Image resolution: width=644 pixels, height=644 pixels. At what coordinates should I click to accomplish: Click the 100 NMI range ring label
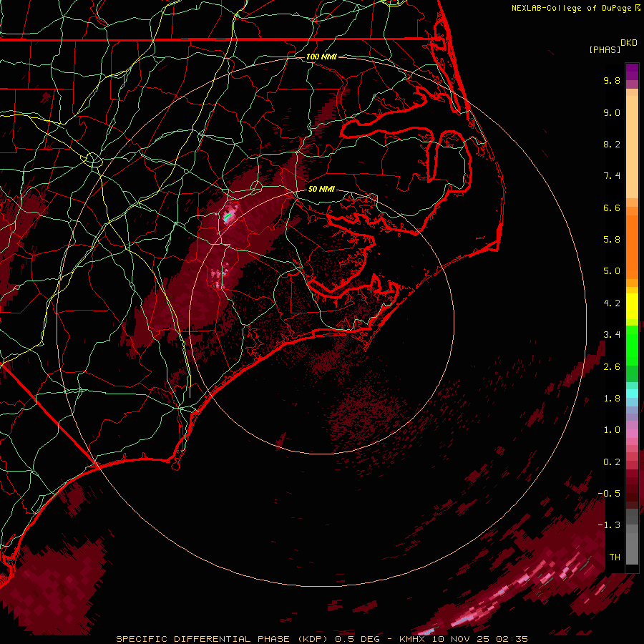tap(321, 57)
